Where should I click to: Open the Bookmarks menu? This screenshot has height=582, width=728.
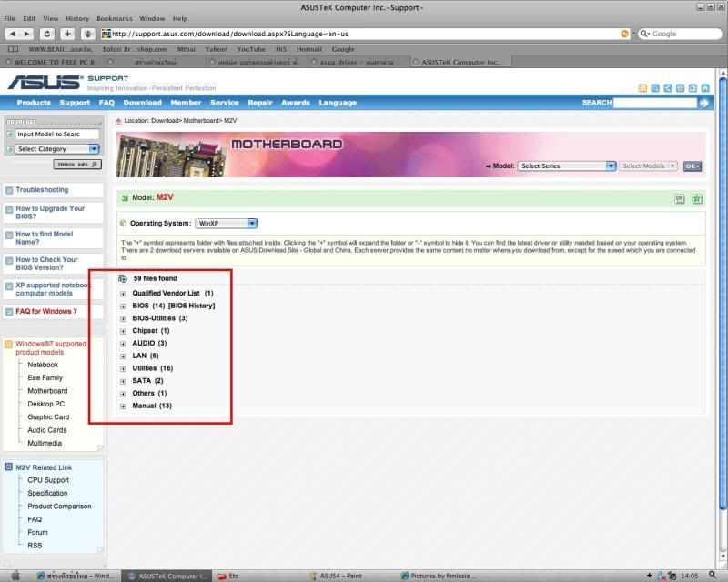pyautogui.click(x=115, y=18)
